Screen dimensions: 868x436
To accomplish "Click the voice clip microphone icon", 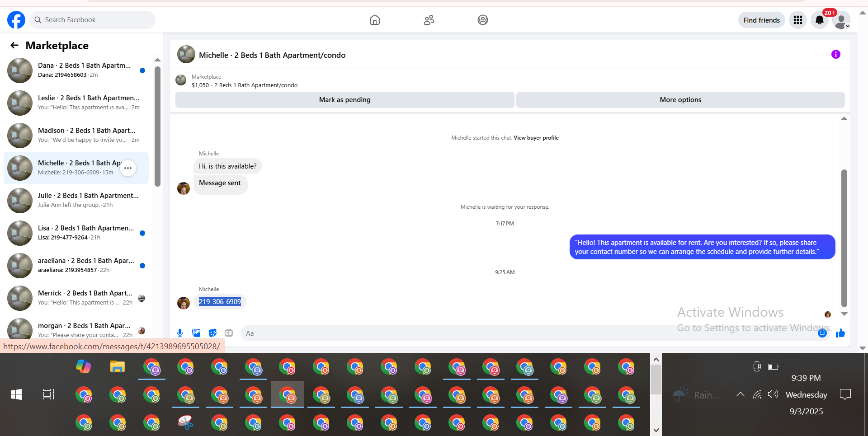I will (x=180, y=333).
